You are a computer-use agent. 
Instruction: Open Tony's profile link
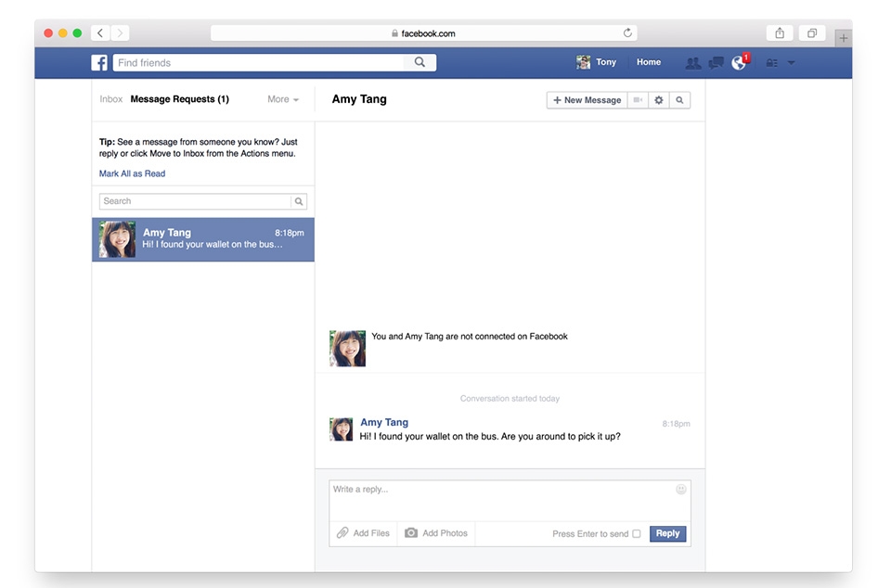606,62
